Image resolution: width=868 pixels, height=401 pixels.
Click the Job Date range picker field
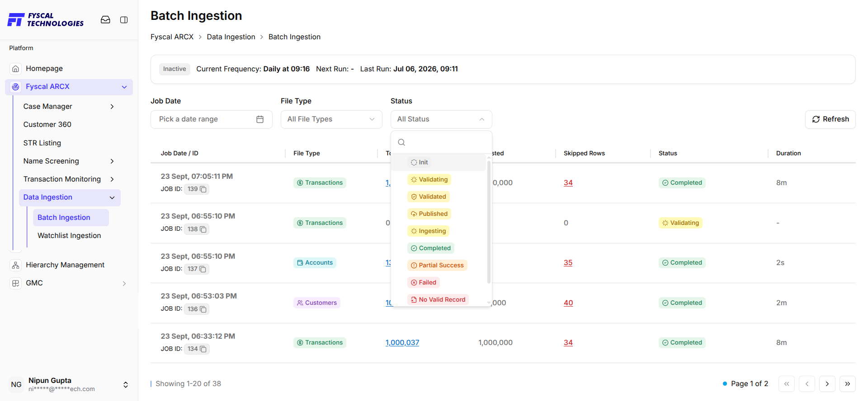212,119
